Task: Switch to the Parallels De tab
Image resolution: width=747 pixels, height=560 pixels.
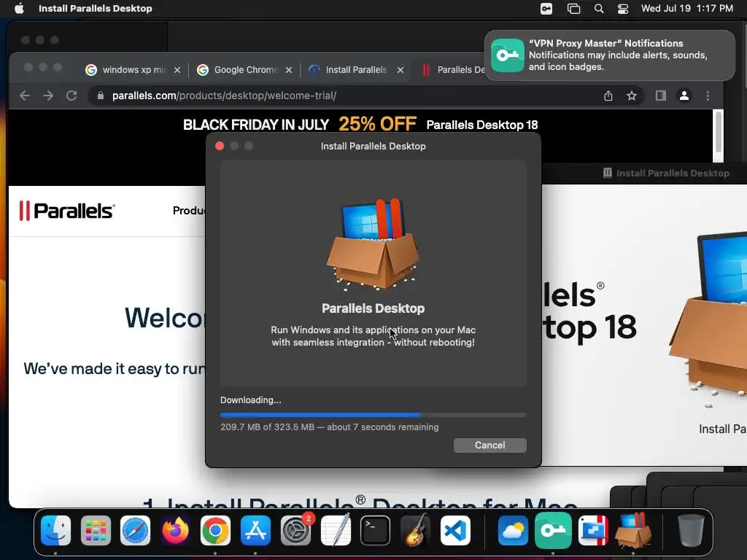Action: pos(452,70)
